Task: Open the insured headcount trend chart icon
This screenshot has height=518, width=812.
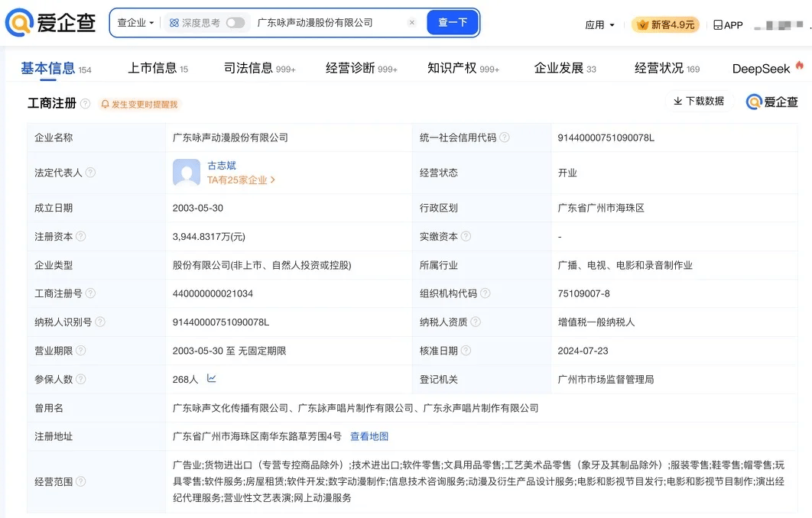Action: coord(211,378)
